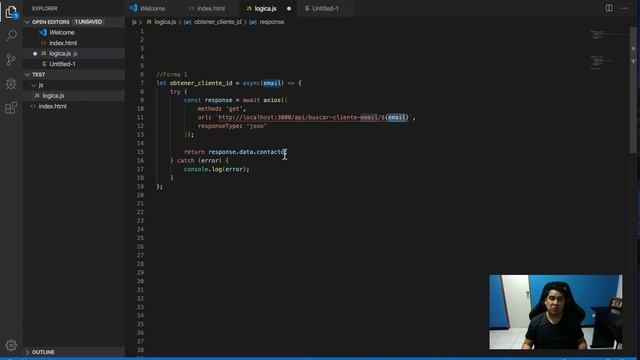Collapse the js folder in explorer
Image resolution: width=640 pixels, height=360 pixels.
[x=34, y=85]
